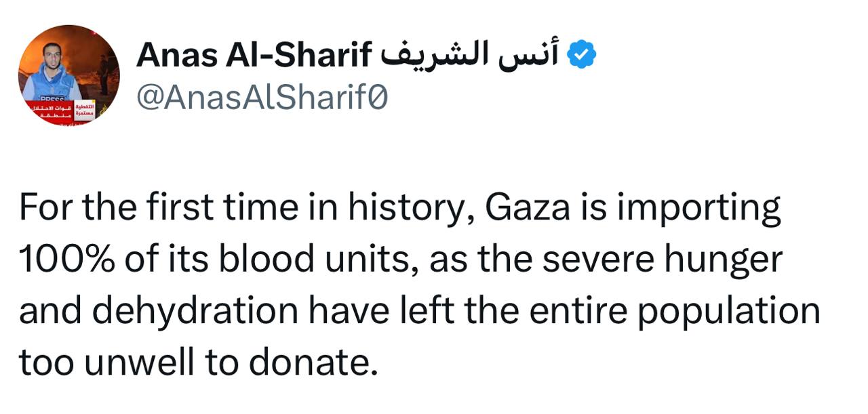Screen dimensions: 868x414
Task: Click the word "severe" in the tweet
Action: point(597,260)
